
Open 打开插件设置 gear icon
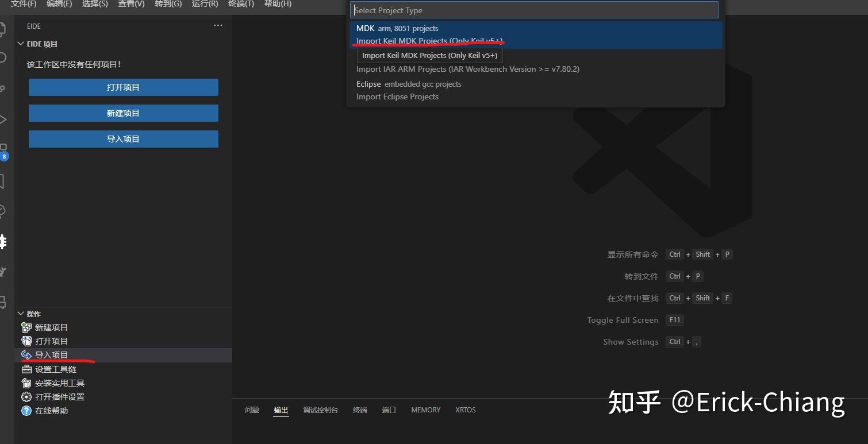[x=26, y=396]
